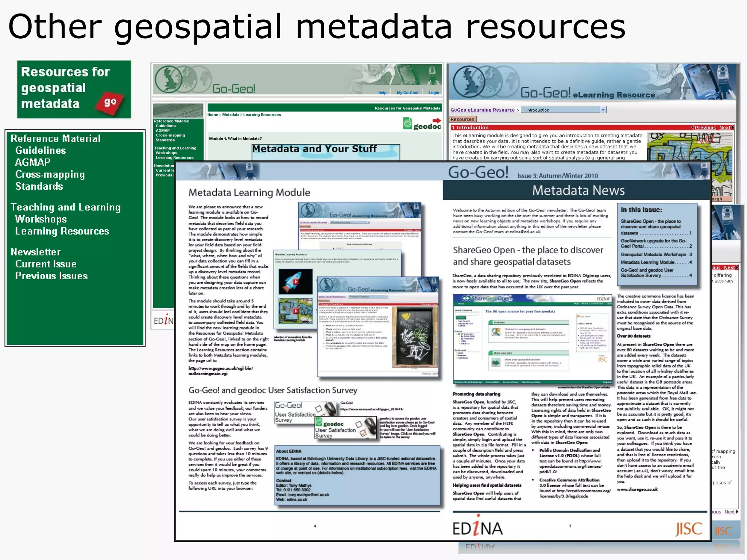This screenshot has width=747, height=560.
Task: Open Workshops under Teaching and Learning
Action: [41, 219]
